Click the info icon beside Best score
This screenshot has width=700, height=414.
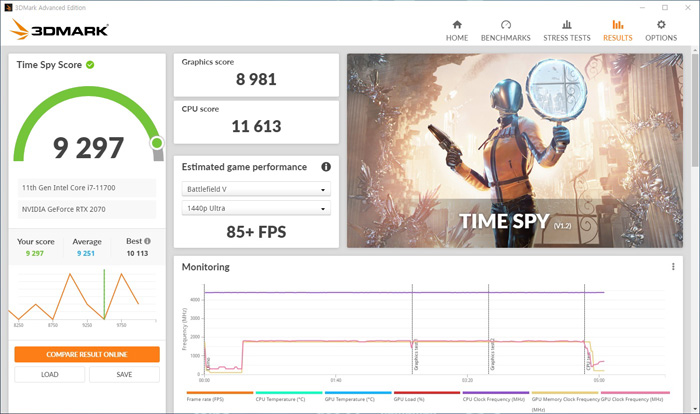coord(147,241)
